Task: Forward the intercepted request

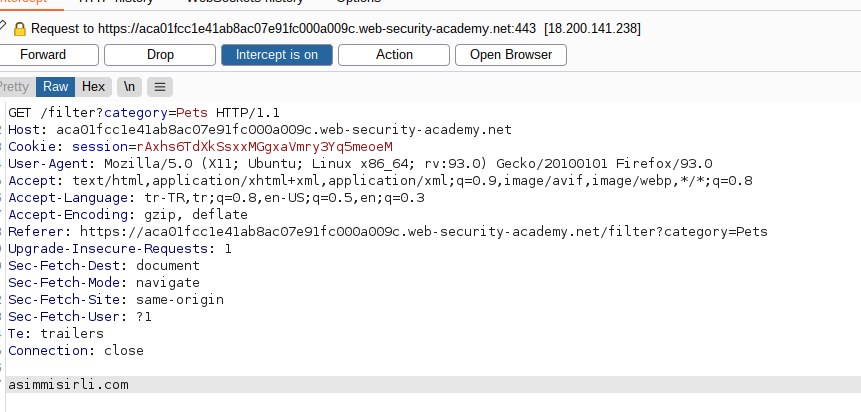Action: pos(43,55)
